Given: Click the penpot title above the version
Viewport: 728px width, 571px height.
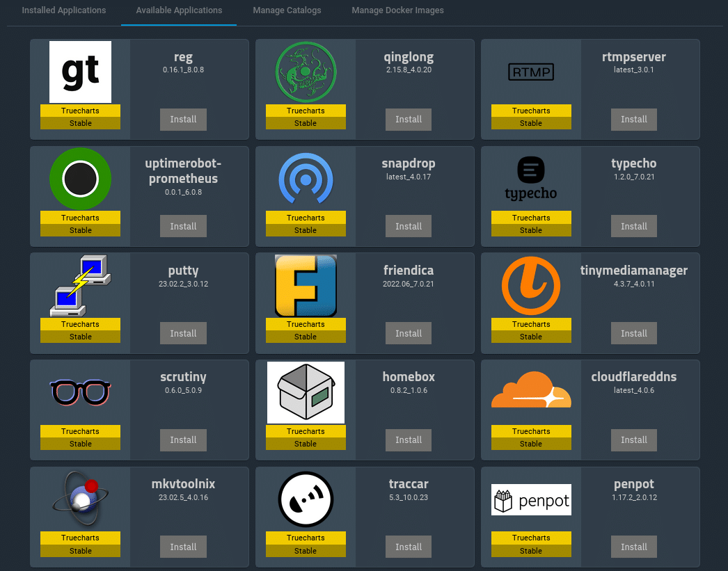Looking at the screenshot, I should pos(634,484).
